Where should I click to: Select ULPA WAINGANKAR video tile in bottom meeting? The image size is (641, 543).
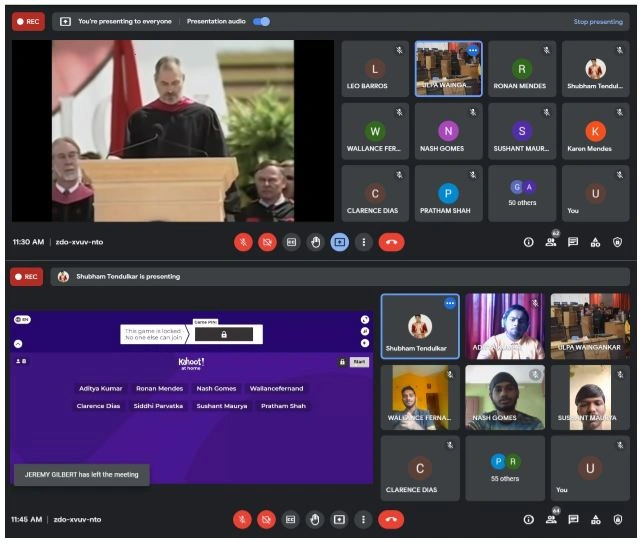[590, 327]
